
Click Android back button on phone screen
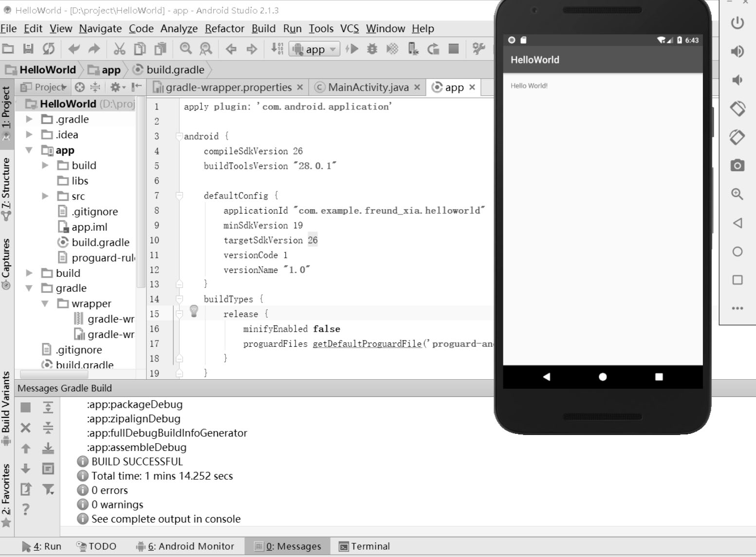(x=547, y=377)
